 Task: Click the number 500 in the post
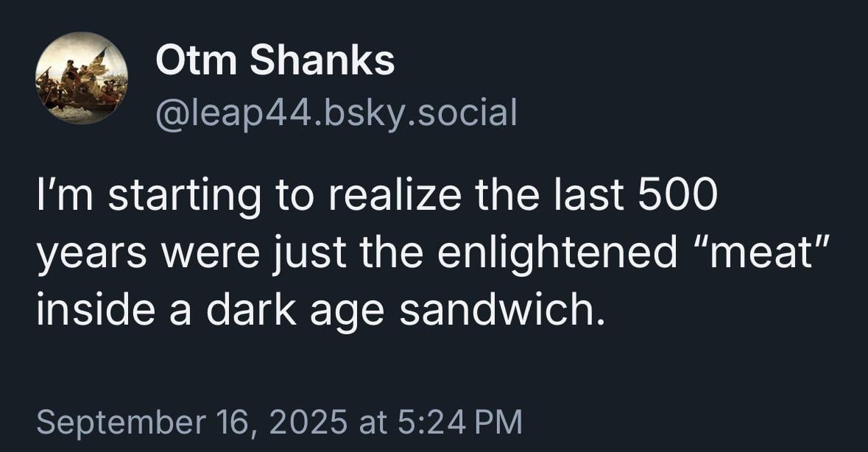tap(677, 195)
